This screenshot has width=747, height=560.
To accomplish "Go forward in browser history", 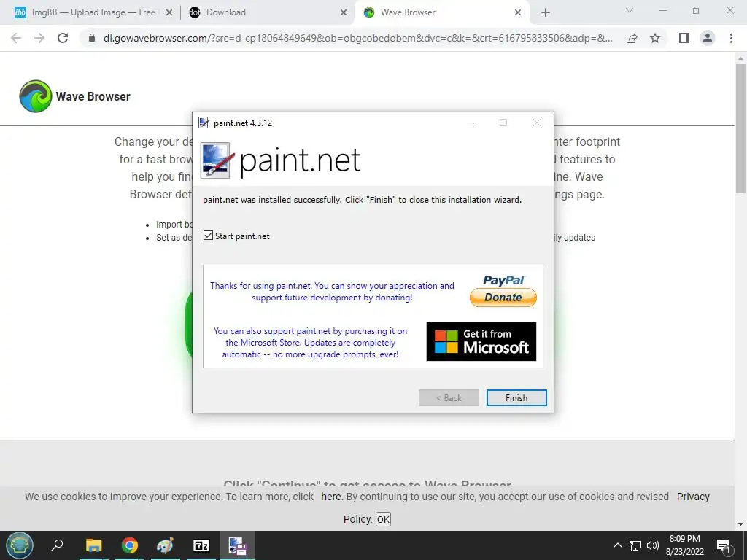I will (39, 38).
